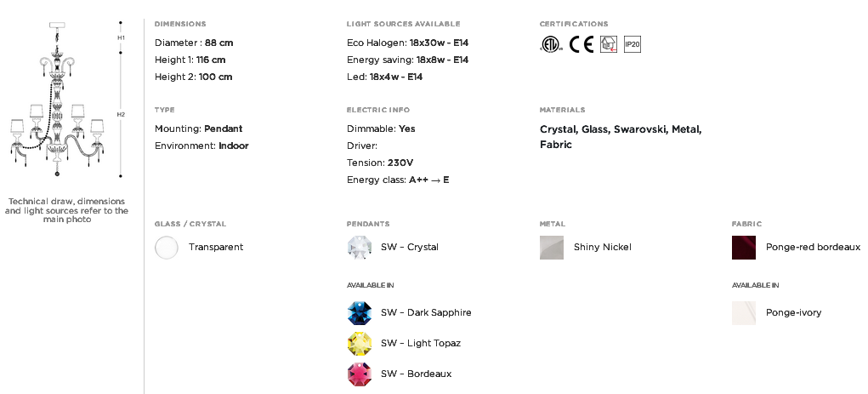Select the SW Dark Sapphire pendant icon
Screen dimensions: 868x394
pos(360,312)
